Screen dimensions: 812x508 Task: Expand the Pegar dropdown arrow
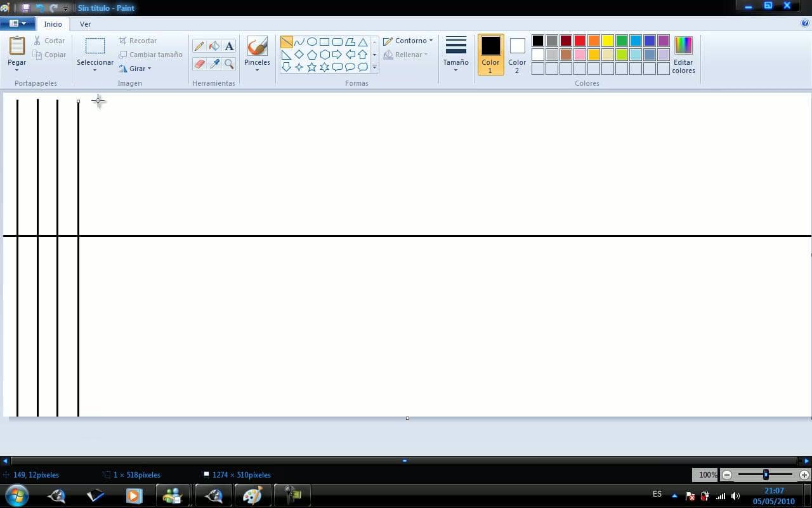pos(17,70)
